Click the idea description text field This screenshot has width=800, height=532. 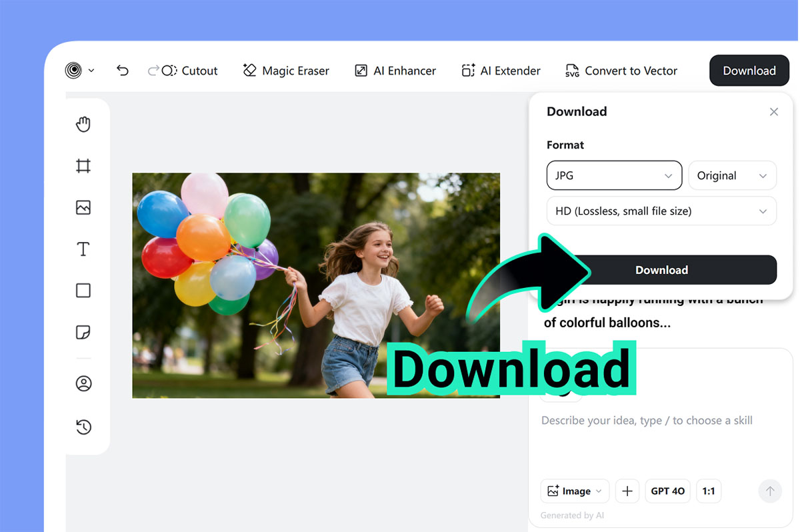[647, 421]
